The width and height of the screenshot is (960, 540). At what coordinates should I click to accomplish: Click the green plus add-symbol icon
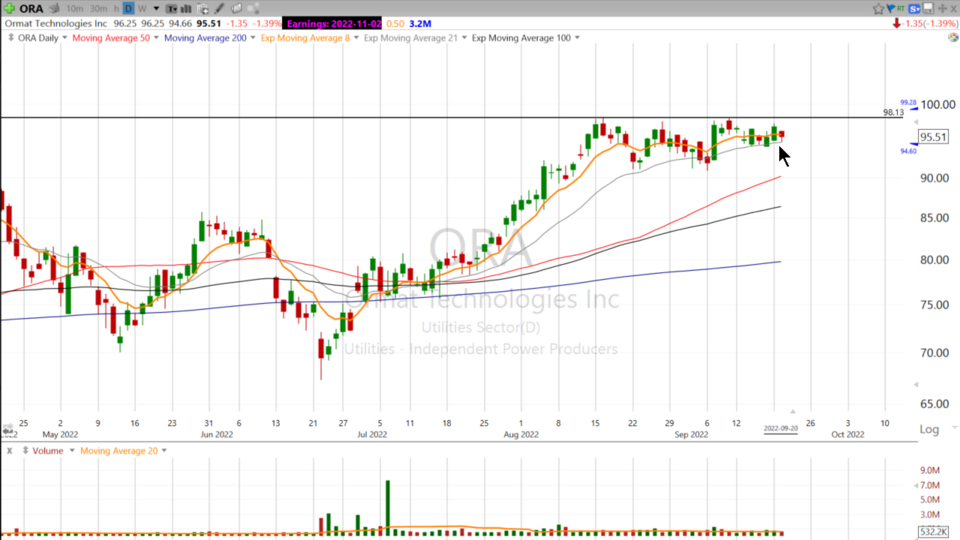tap(10, 9)
